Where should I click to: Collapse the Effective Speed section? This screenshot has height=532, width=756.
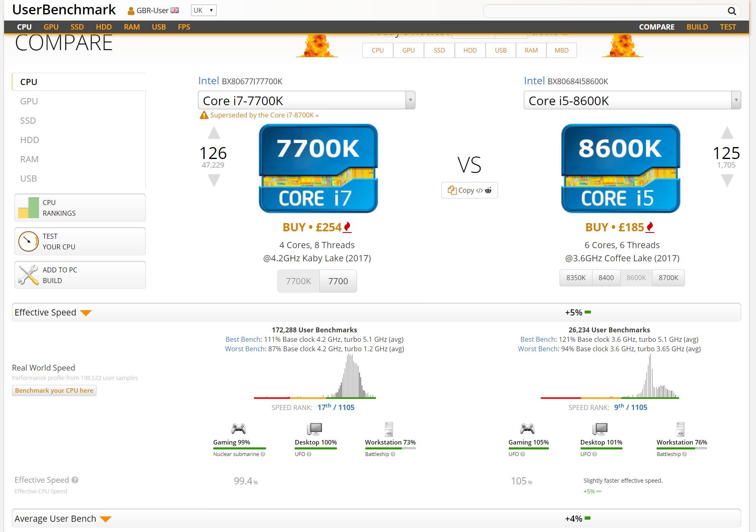86,313
